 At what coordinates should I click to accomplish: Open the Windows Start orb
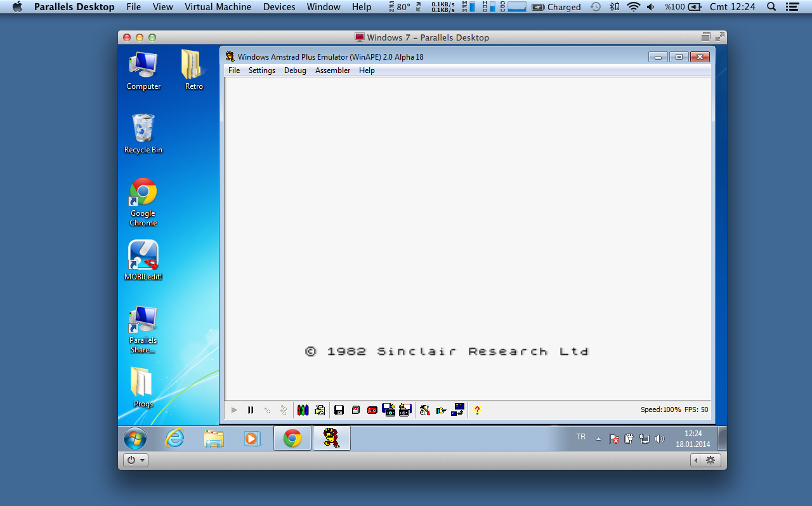(135, 438)
